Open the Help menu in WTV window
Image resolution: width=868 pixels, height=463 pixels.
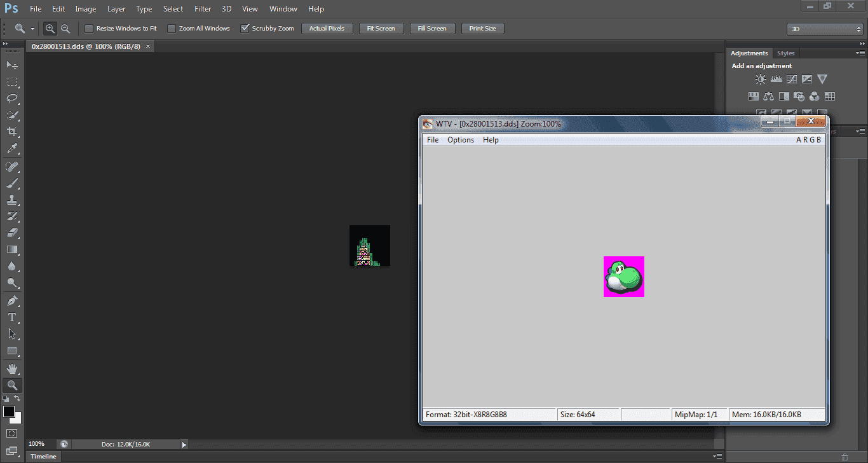point(491,140)
